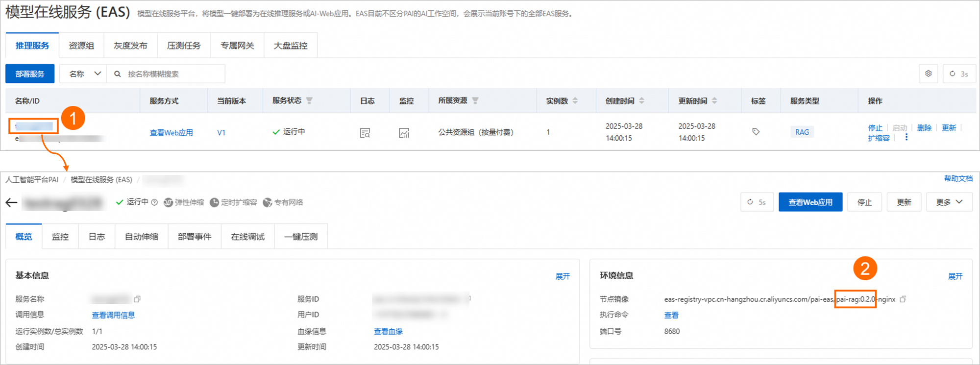Select the 自动伸缩 detail tab
Image resolution: width=980 pixels, height=365 pixels.
pos(142,237)
